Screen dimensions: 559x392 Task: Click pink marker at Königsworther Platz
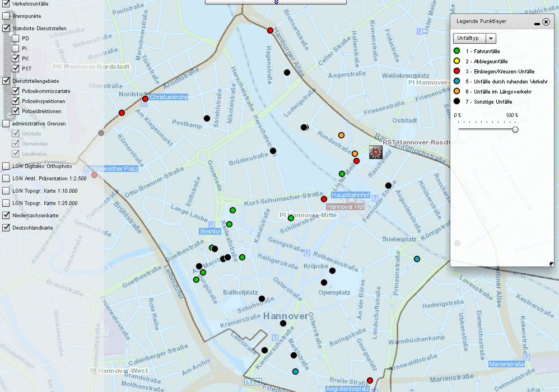95,175
